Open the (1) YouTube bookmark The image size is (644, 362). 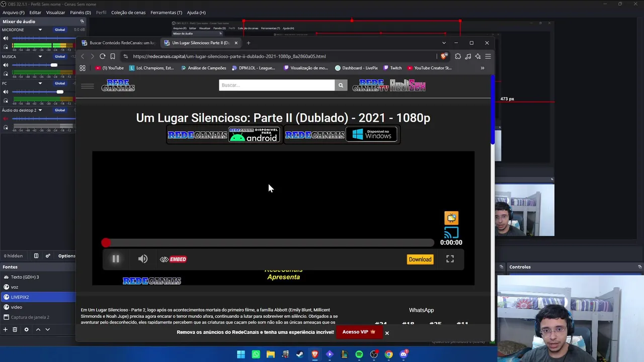[110, 68]
